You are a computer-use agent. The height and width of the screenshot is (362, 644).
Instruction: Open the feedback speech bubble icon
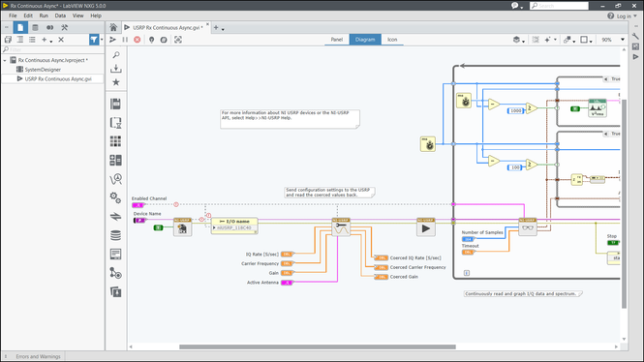pos(515,6)
